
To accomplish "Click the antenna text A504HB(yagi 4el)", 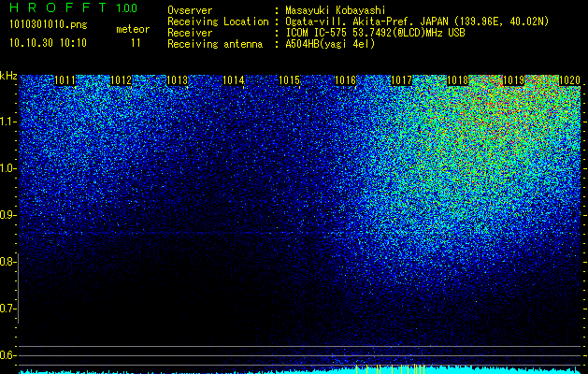I will (x=330, y=44).
